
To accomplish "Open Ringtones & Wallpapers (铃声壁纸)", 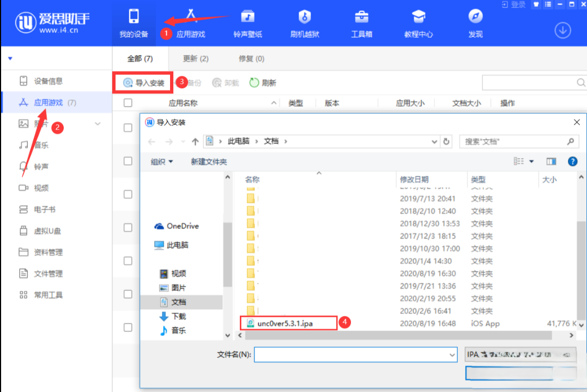I will tap(247, 23).
